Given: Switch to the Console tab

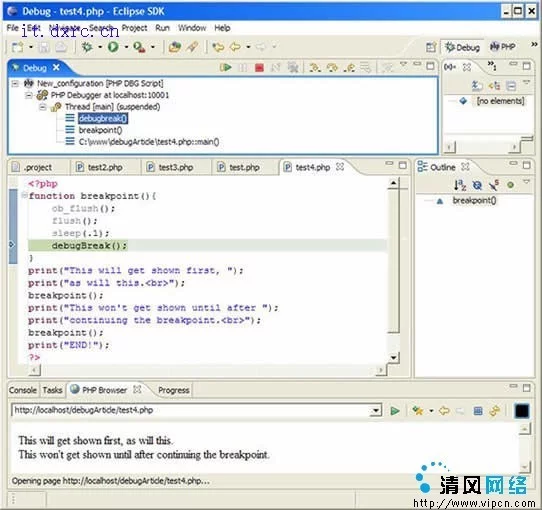Looking at the screenshot, I should pyautogui.click(x=22, y=390).
